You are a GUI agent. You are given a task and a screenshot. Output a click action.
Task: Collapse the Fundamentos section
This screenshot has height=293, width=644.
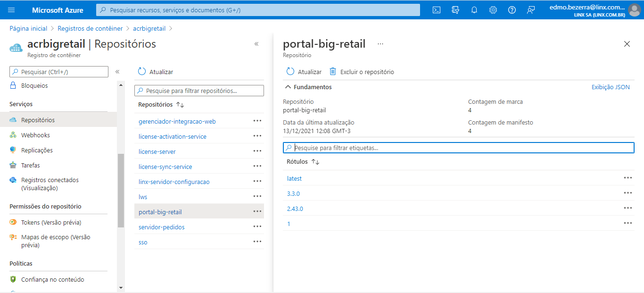(x=288, y=87)
